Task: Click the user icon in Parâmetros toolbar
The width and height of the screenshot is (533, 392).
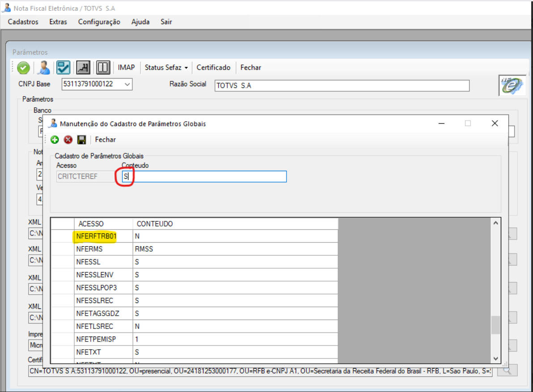Action: click(44, 67)
